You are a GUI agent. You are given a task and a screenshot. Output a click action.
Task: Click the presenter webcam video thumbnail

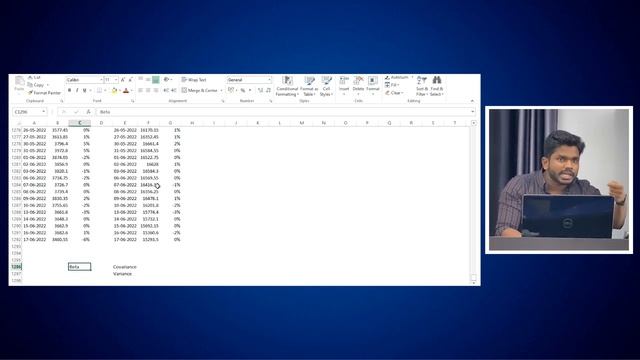click(559, 180)
